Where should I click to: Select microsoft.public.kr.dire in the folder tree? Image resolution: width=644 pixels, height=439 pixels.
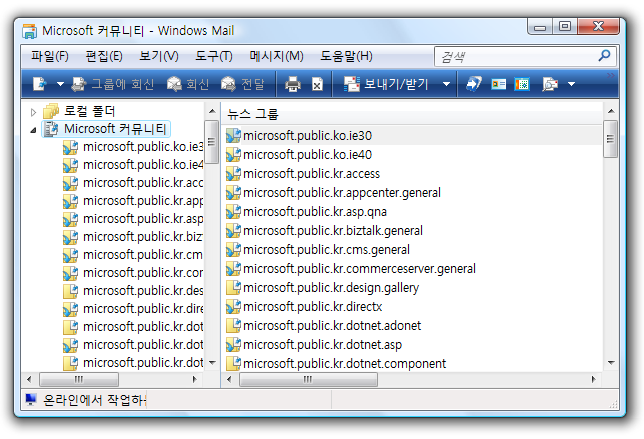point(143,309)
